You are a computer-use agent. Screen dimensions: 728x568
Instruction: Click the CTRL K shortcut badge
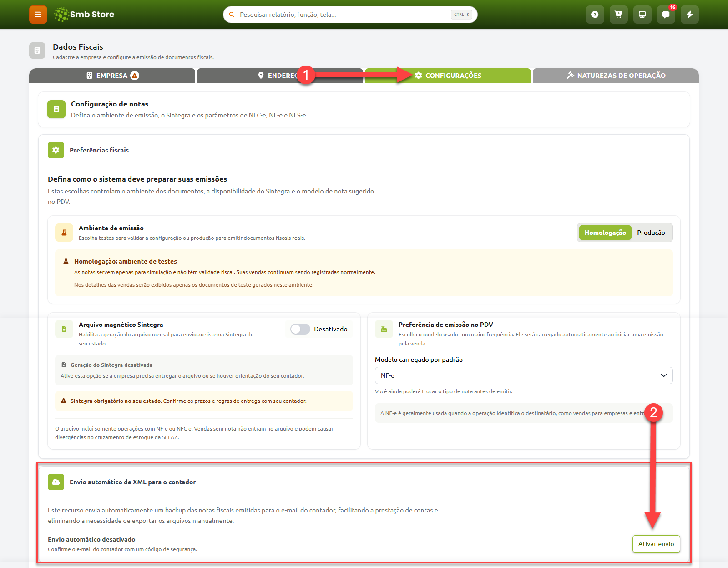tap(461, 15)
